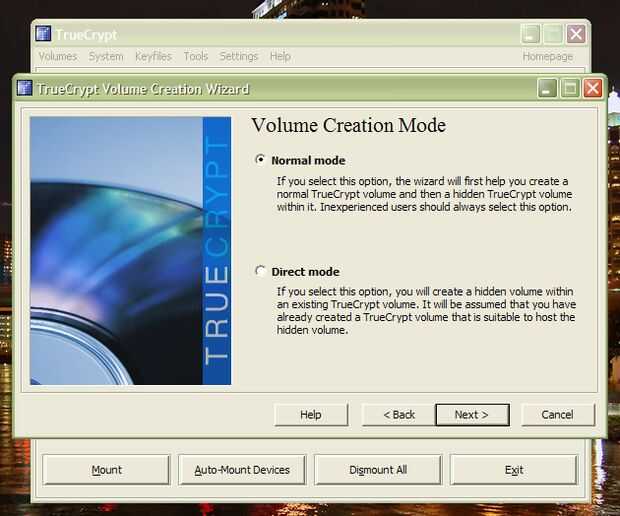Open the System menu in TrueCrypt
Screen dimensions: 620x516
click(x=106, y=57)
